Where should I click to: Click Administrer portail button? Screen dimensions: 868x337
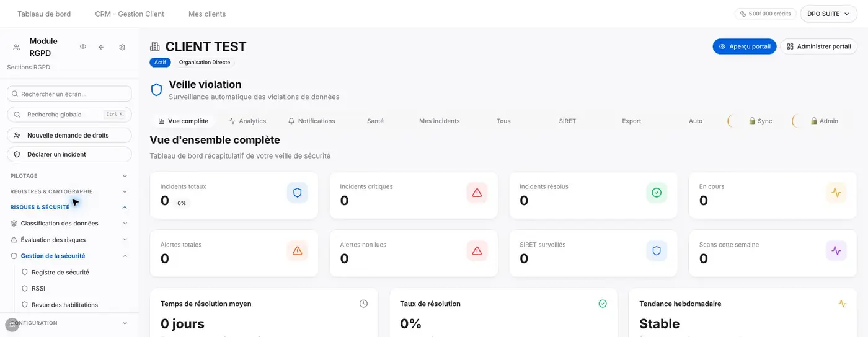coord(818,46)
